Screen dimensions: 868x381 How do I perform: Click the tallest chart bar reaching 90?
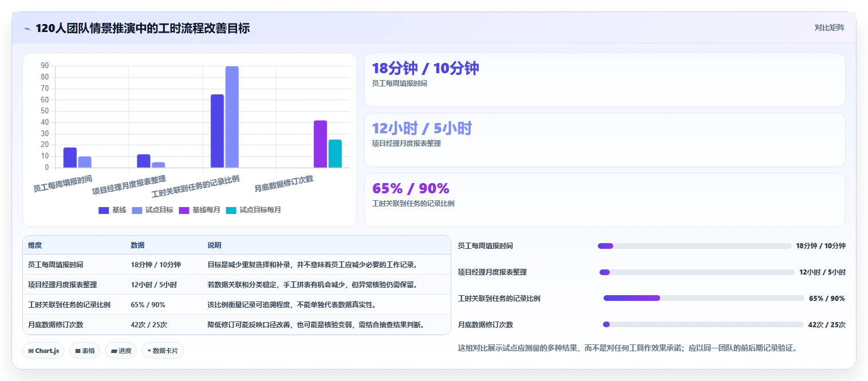(232, 117)
